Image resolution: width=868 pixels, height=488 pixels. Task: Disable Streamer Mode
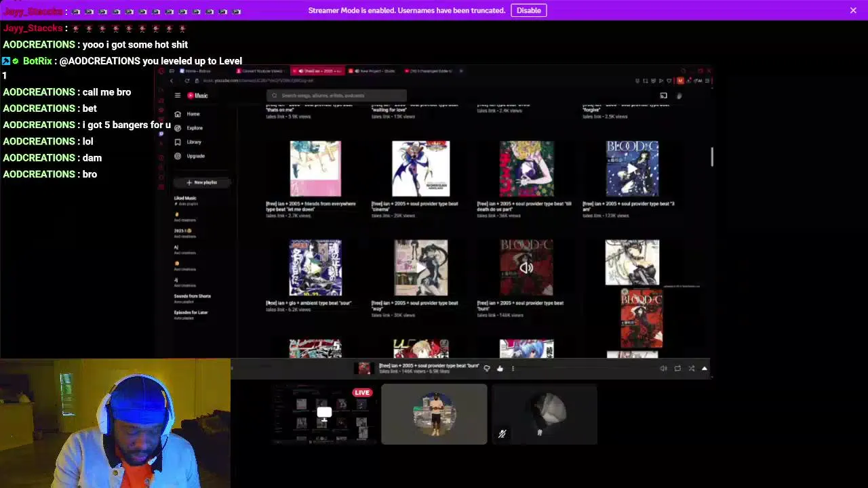[x=528, y=10]
